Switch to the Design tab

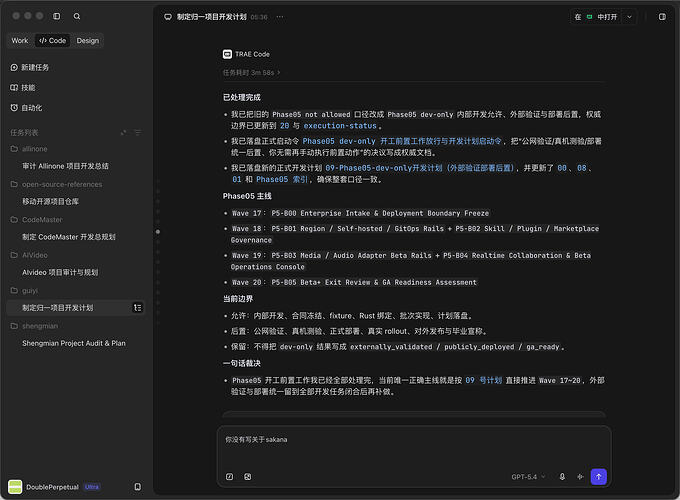click(88, 40)
